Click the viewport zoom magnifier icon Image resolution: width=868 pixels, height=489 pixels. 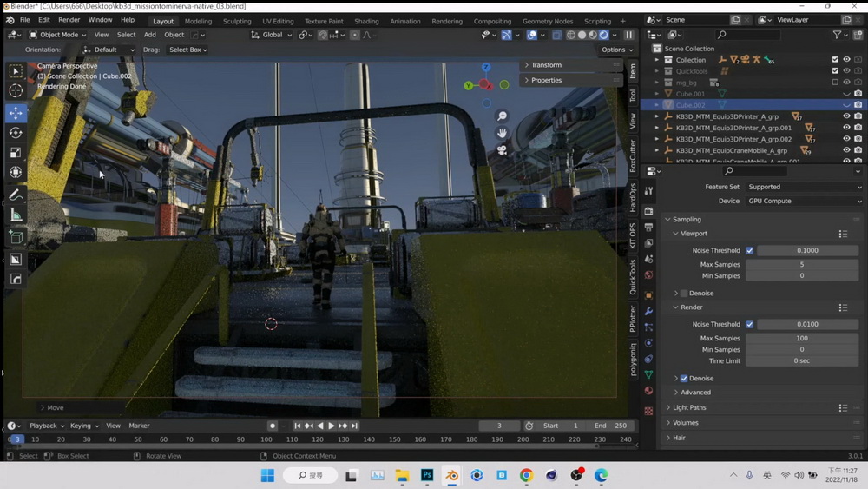click(502, 116)
